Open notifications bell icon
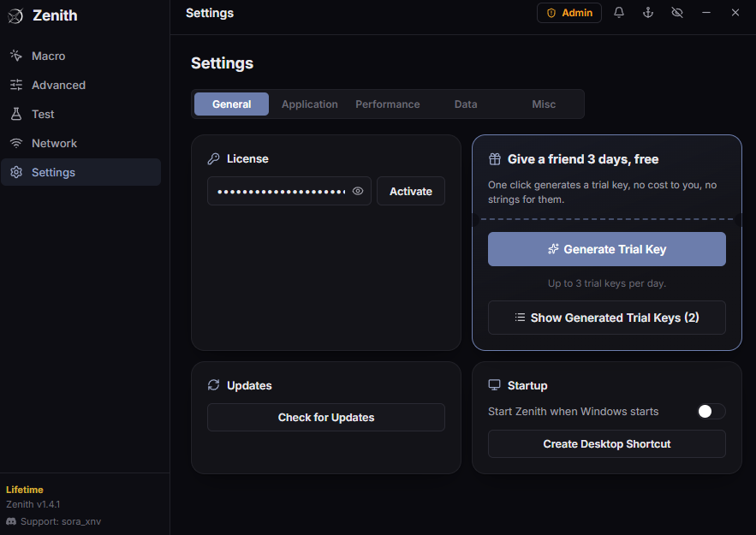This screenshot has height=535, width=756. [619, 13]
